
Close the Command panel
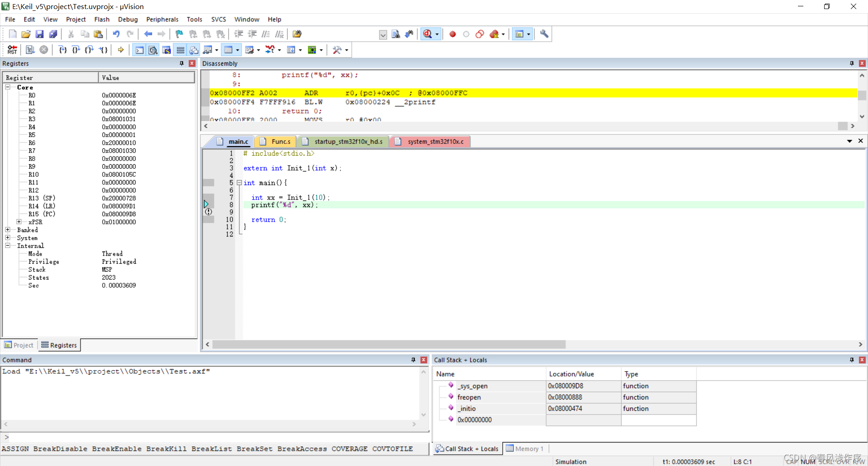tap(424, 360)
